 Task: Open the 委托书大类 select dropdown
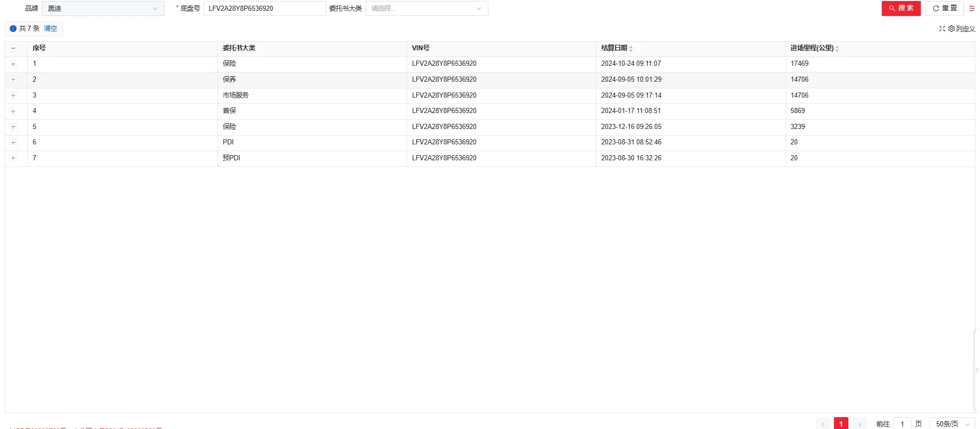[x=426, y=8]
